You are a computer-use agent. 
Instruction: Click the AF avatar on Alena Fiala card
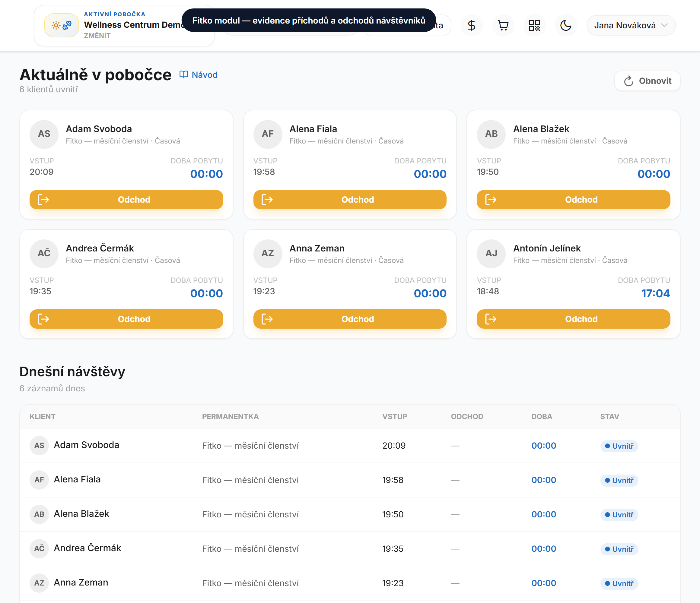click(268, 134)
